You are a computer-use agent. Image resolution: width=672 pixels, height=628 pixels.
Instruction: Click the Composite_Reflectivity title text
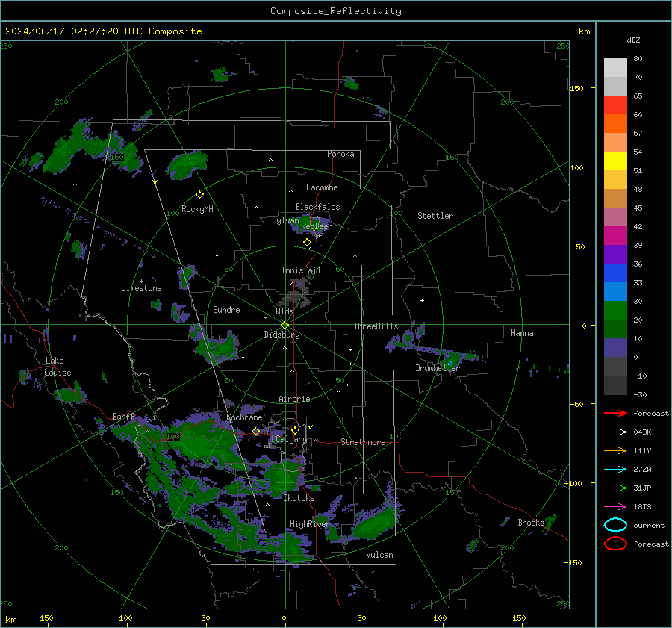click(335, 11)
